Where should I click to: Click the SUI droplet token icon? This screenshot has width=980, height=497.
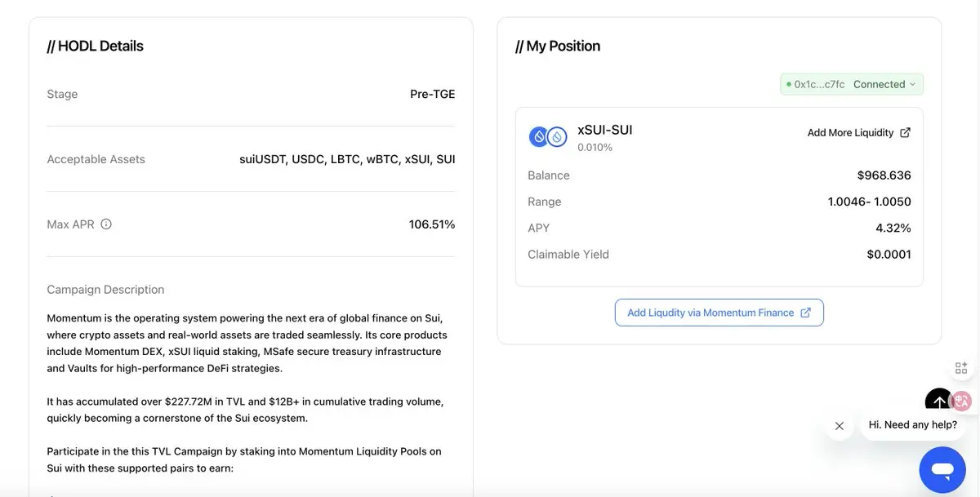[557, 137]
